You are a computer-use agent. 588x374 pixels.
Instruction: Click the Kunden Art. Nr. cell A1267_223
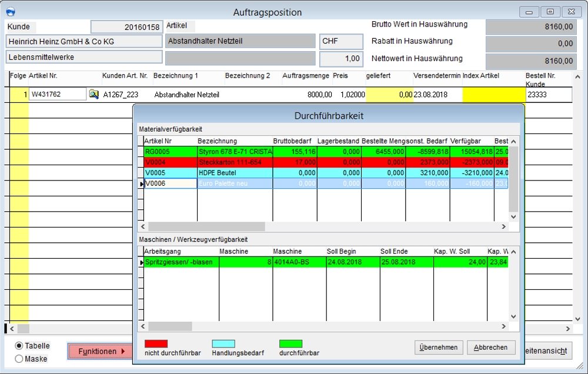pos(127,95)
